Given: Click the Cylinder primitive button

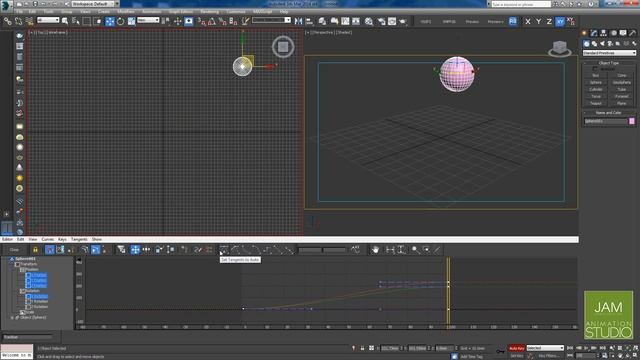Looking at the screenshot, I should (596, 89).
